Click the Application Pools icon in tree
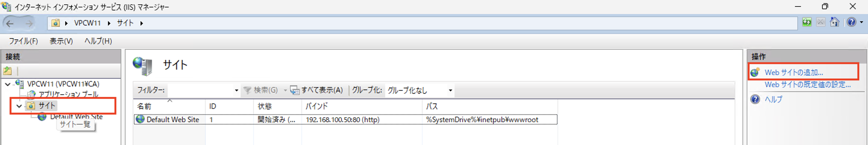The height and width of the screenshot is (145, 868). (32, 94)
